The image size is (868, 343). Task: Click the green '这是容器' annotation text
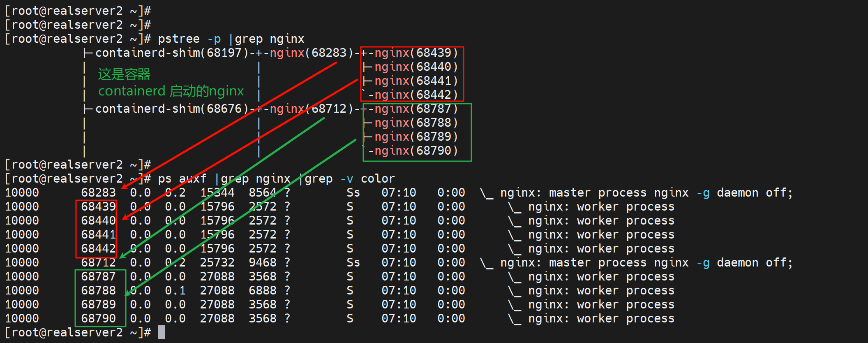(124, 74)
